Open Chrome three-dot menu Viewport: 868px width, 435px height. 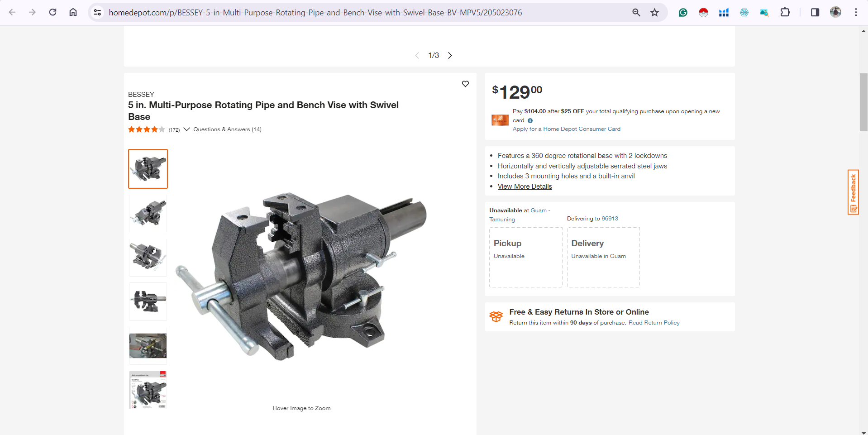pos(856,12)
